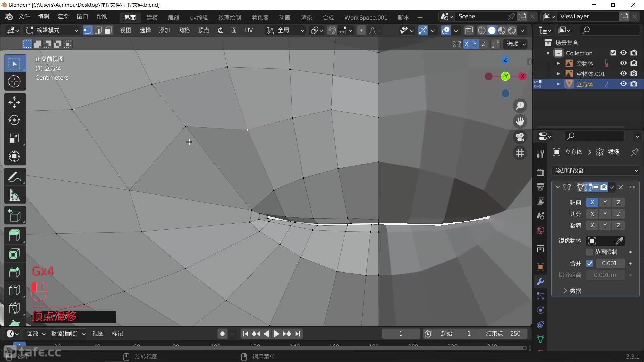This screenshot has height=362, width=644.
Task: Toggle X-ray display
Action: click(469, 31)
